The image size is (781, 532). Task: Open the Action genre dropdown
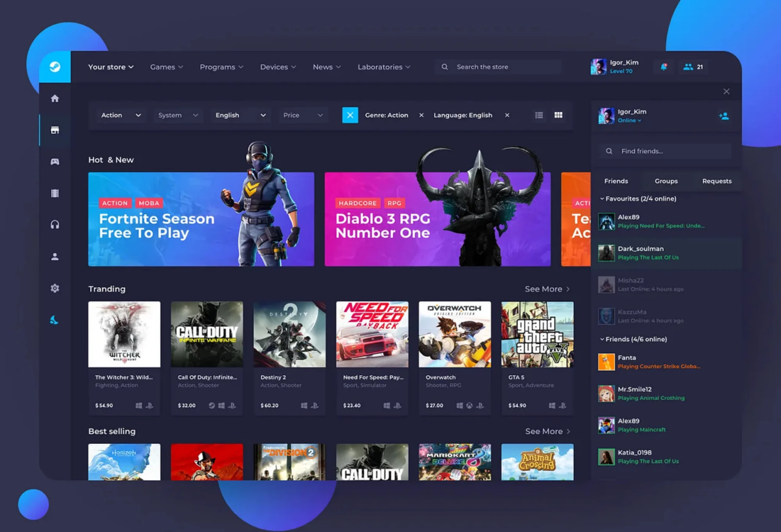pyautogui.click(x=121, y=115)
